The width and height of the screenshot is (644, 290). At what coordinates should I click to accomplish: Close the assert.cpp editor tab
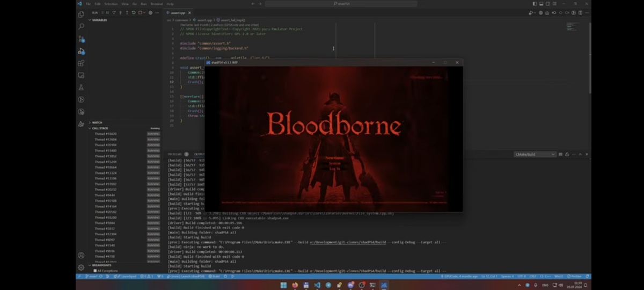coord(189,13)
